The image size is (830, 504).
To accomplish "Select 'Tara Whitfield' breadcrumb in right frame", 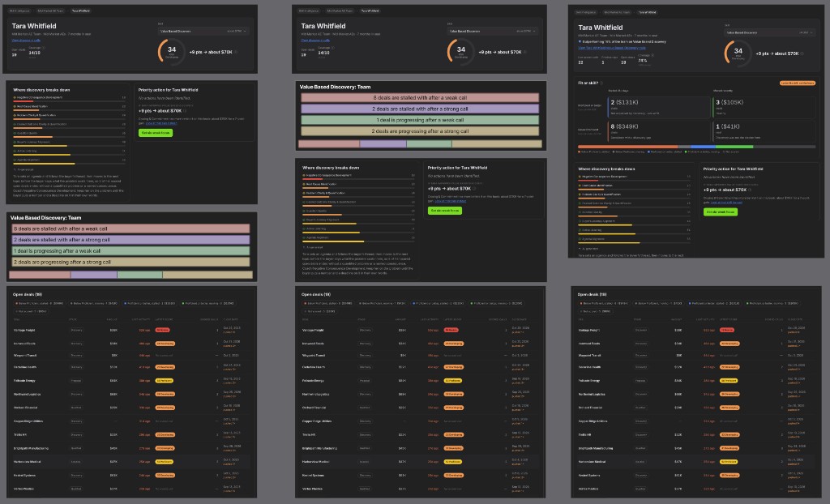I will [647, 12].
